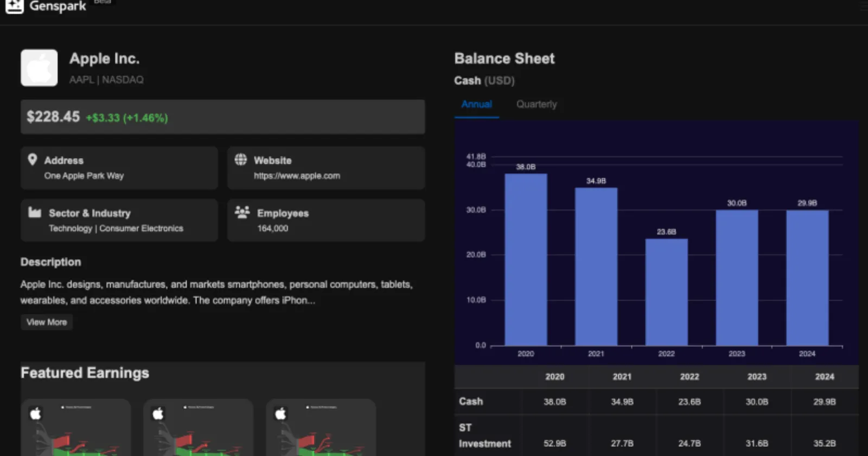Switch to the Quarterly tab
Viewport: 868px width, 456px height.
537,104
